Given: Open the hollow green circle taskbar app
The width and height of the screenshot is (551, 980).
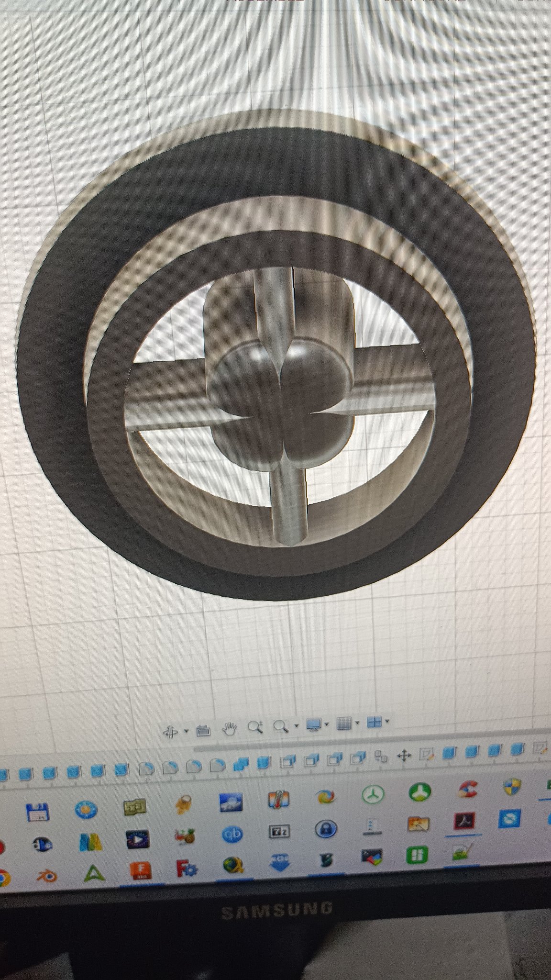Looking at the screenshot, I should tap(373, 795).
